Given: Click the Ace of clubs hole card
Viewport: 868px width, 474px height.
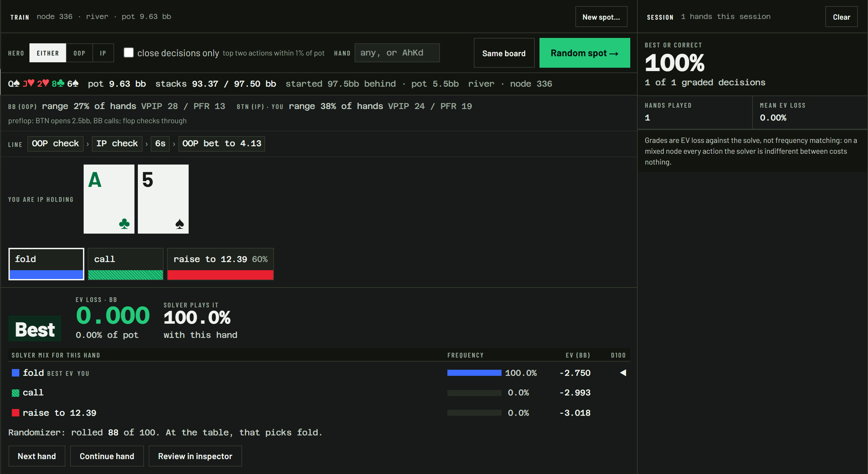Looking at the screenshot, I should [x=109, y=199].
